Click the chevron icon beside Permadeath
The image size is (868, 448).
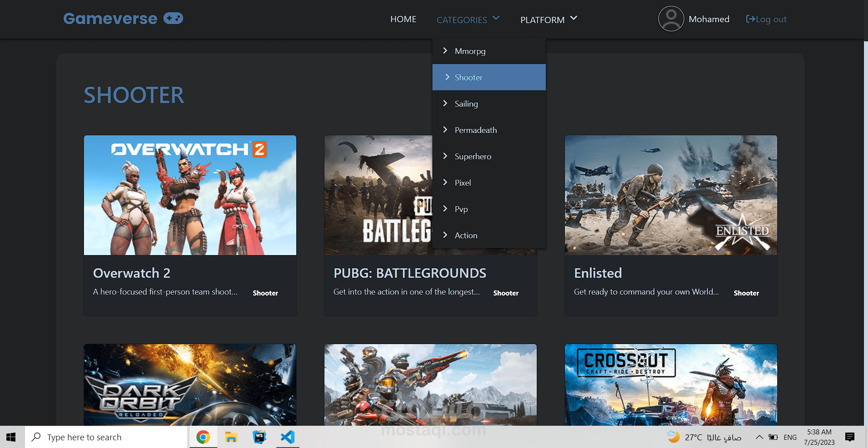point(445,130)
